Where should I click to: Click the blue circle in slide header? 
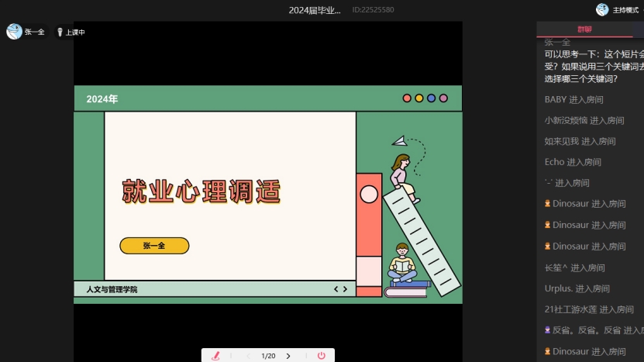431,98
